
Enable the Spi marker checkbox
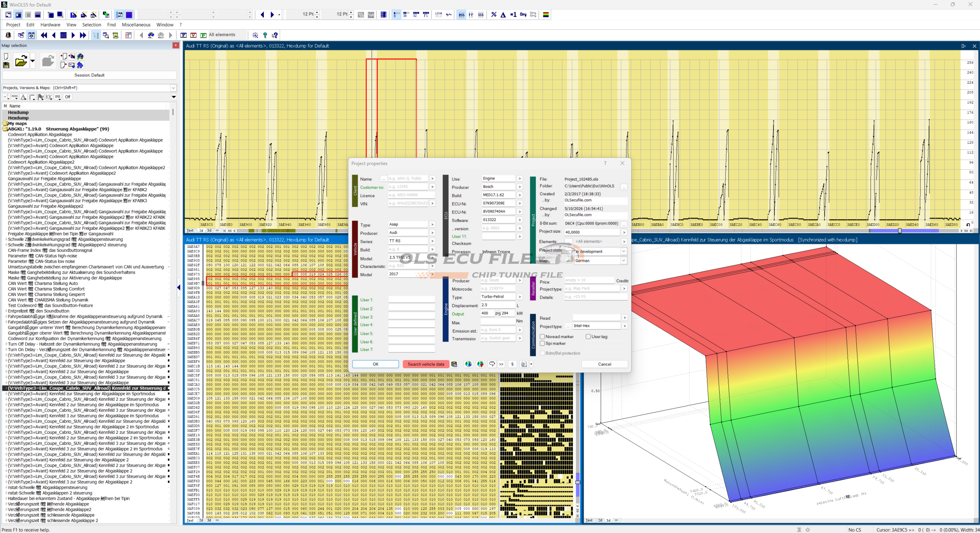pyautogui.click(x=542, y=343)
